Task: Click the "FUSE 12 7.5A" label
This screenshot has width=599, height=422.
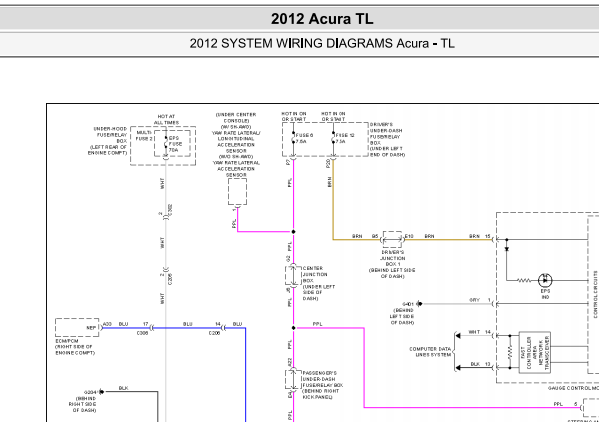Action: (x=345, y=138)
